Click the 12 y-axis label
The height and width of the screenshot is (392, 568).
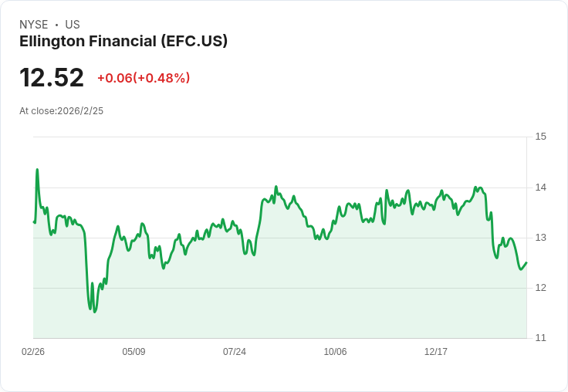(x=540, y=288)
